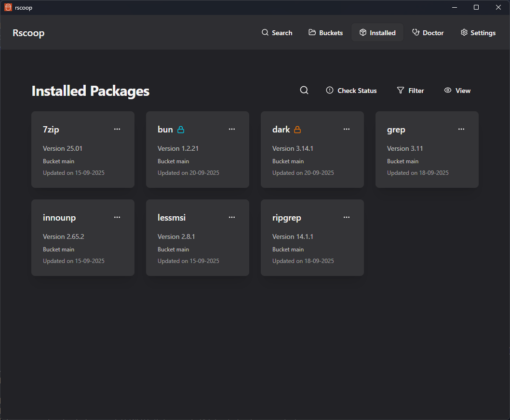Maximize the rscoop window

476,7
